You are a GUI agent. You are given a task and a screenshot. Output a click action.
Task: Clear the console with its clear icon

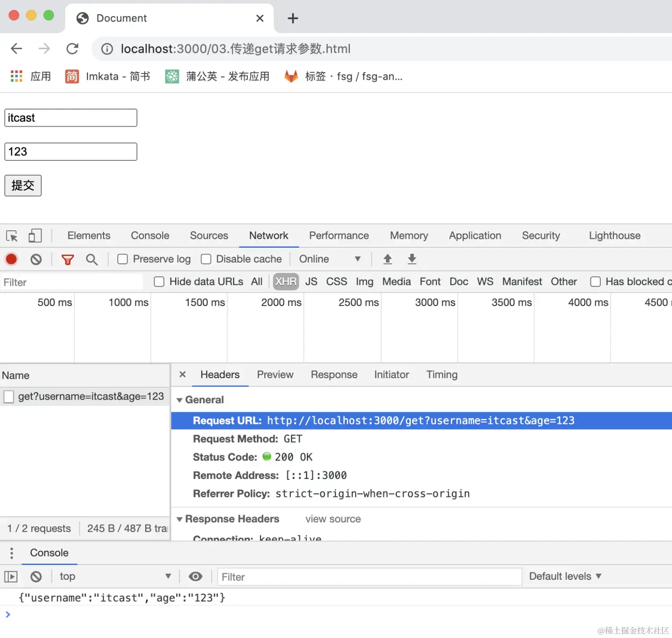[x=36, y=577]
